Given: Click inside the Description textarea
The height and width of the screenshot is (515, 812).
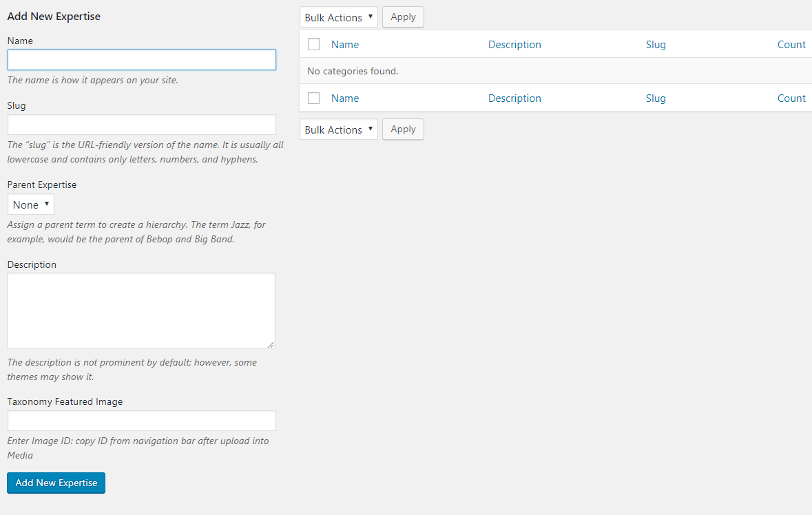Looking at the screenshot, I should click(x=141, y=311).
